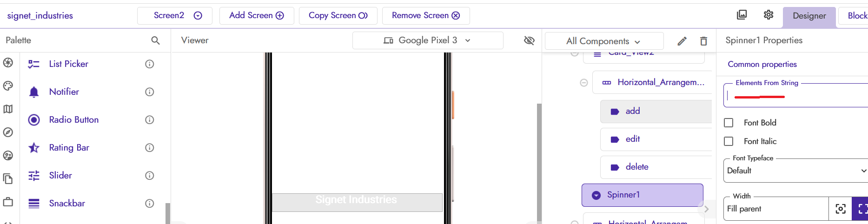The height and width of the screenshot is (224, 868).
Task: Open the Google Pixel 3 device dropdown
Action: [x=427, y=40]
